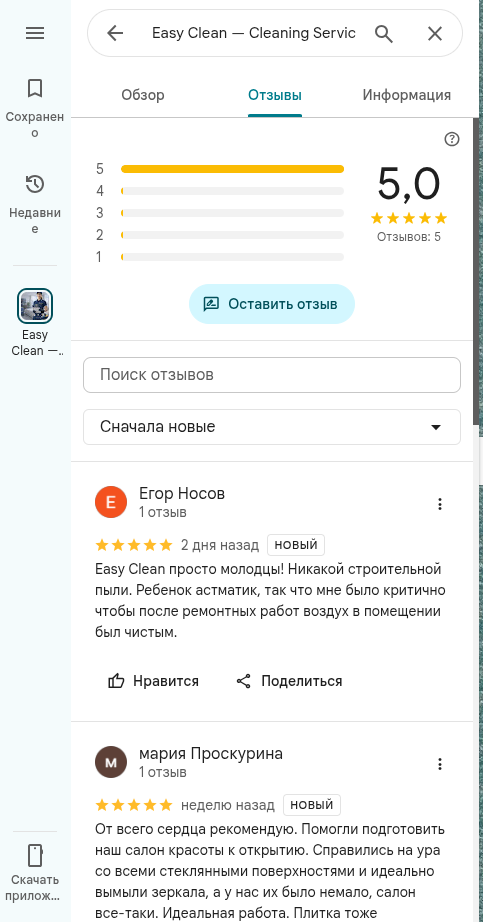Open options menu for мария Проскурина review
This screenshot has height=922, width=483.
[x=440, y=764]
